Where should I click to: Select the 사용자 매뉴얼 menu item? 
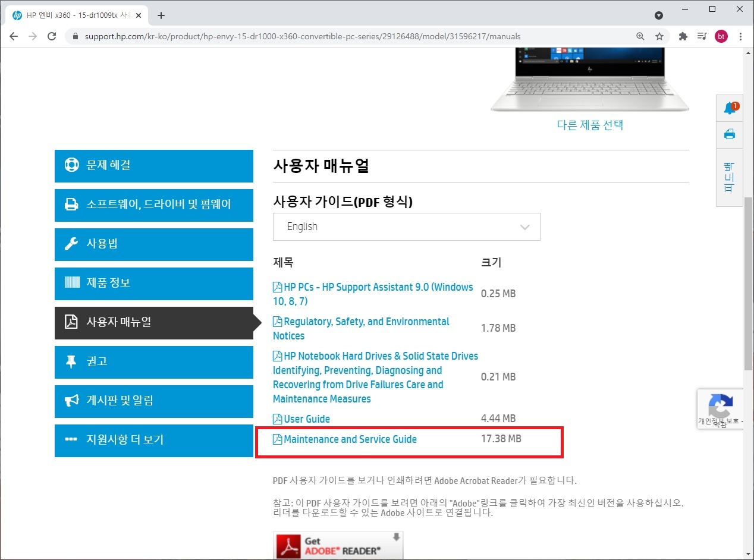pos(154,323)
